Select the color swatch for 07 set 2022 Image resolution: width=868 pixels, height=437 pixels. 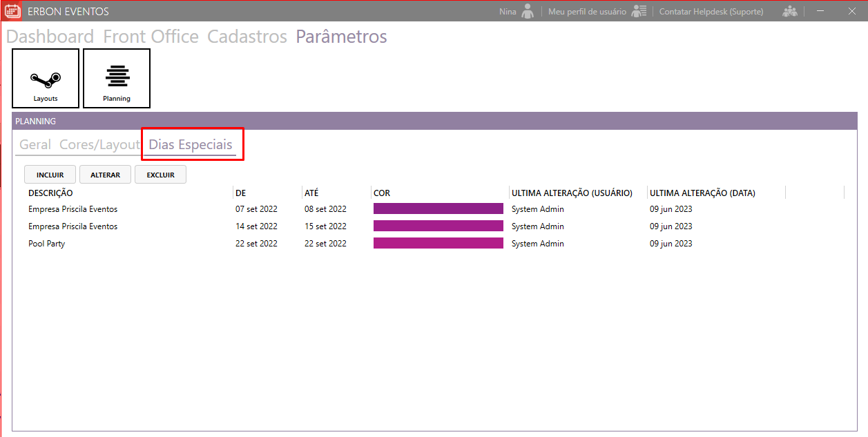tap(438, 208)
